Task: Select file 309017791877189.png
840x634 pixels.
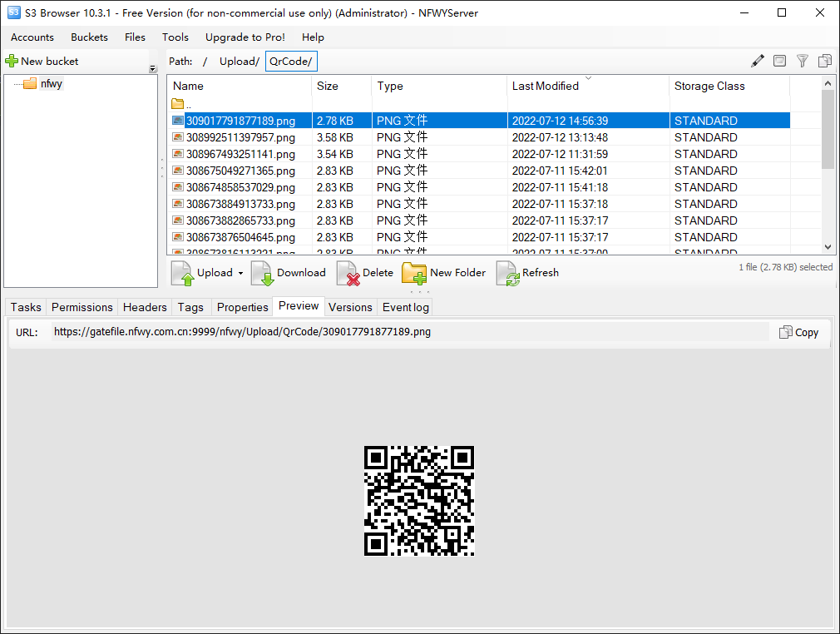Action: click(x=240, y=121)
